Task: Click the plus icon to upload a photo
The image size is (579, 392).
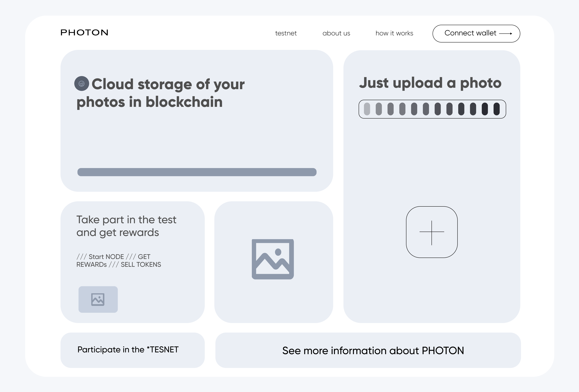Action: point(432,232)
